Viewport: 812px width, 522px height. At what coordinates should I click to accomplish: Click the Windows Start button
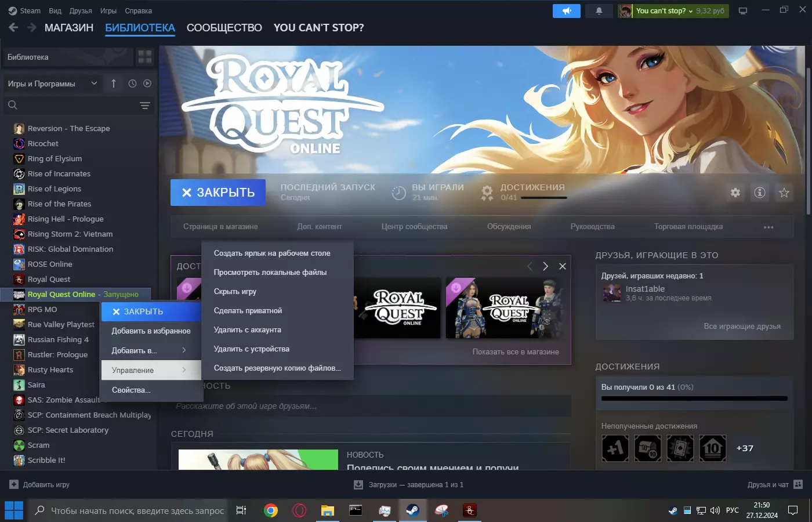[14, 510]
